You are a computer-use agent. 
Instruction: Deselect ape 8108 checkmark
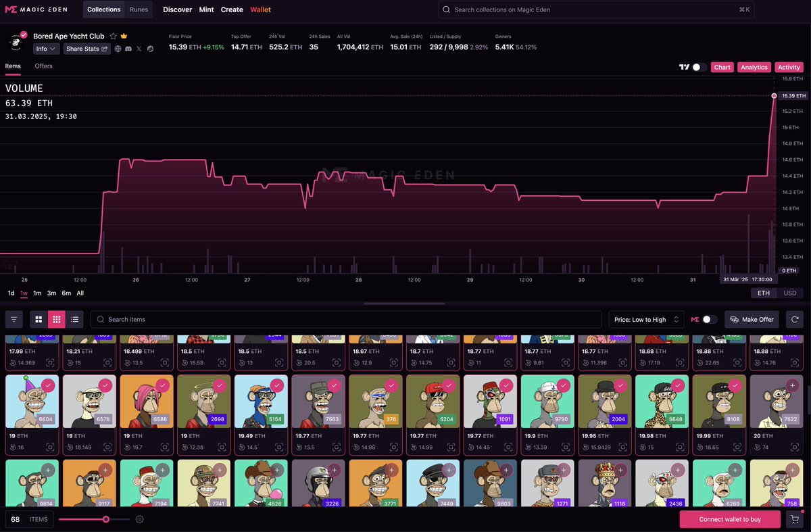coord(735,385)
